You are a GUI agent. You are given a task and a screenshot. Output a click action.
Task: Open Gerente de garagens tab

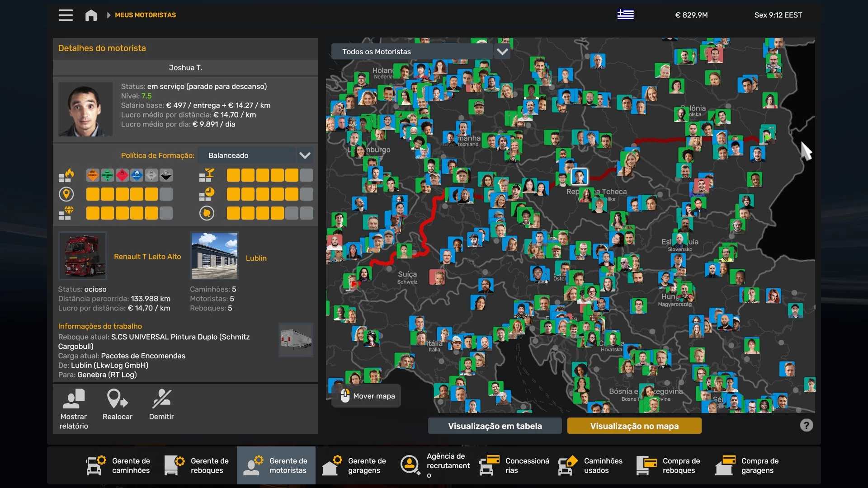[x=354, y=465]
